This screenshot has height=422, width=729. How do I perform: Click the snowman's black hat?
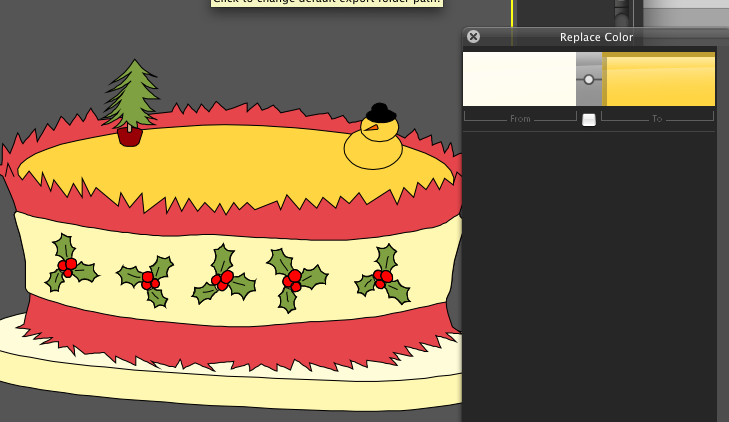[378, 110]
